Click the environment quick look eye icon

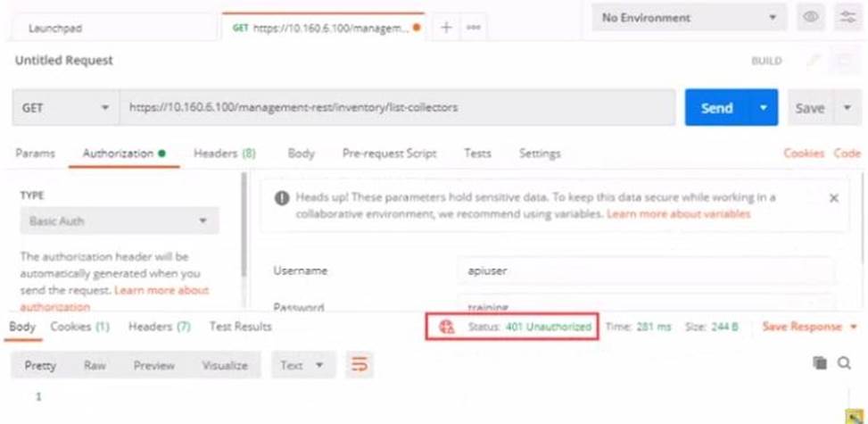point(811,17)
